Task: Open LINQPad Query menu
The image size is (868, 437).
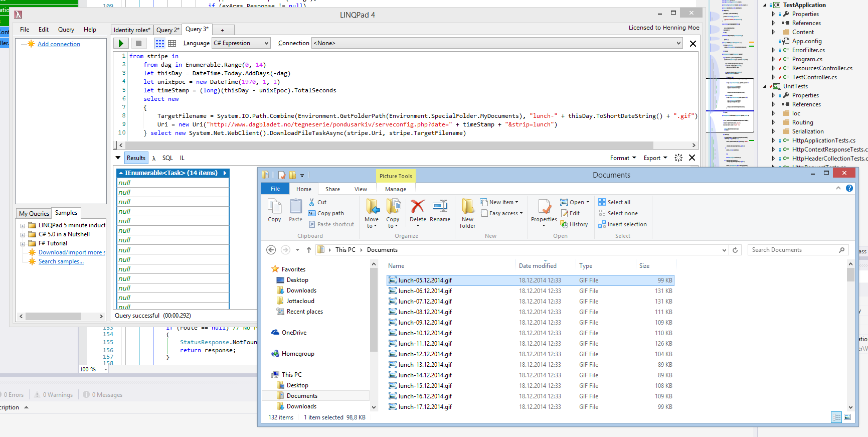Action: [x=66, y=30]
